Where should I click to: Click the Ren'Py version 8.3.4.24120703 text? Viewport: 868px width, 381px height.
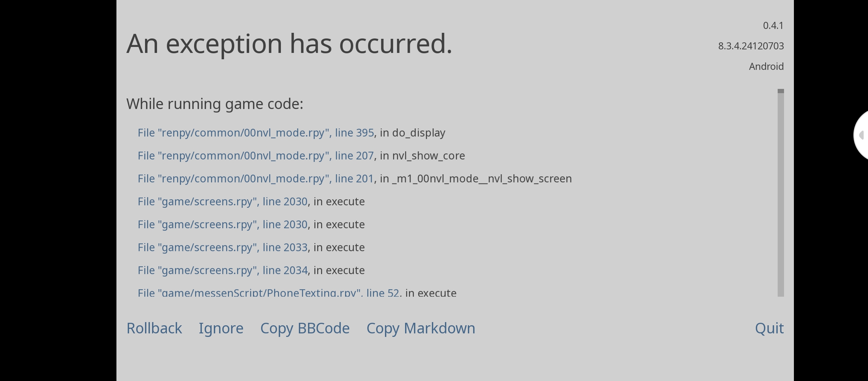tap(751, 46)
